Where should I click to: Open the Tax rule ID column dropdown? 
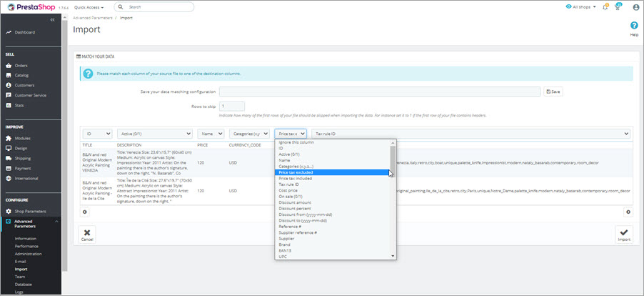[x=471, y=134]
